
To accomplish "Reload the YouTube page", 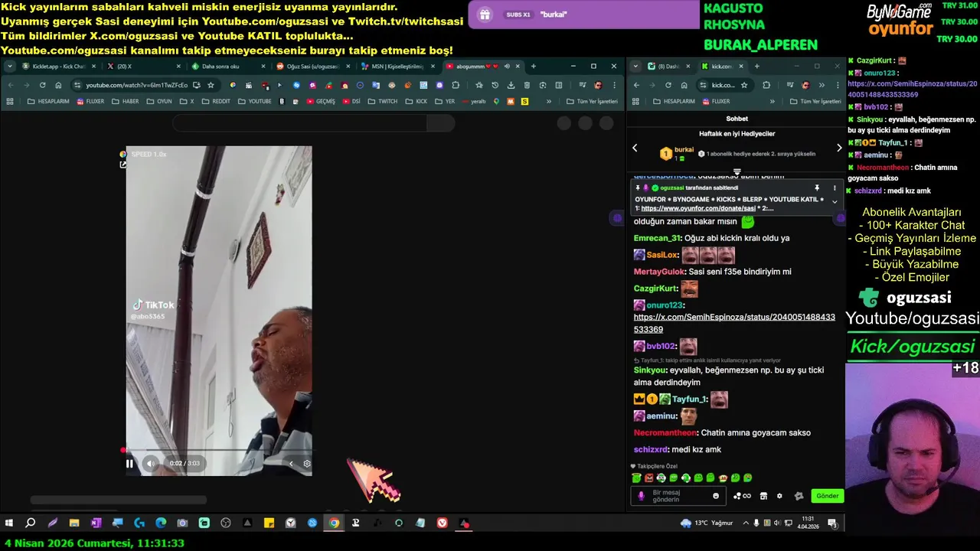I will click(42, 85).
